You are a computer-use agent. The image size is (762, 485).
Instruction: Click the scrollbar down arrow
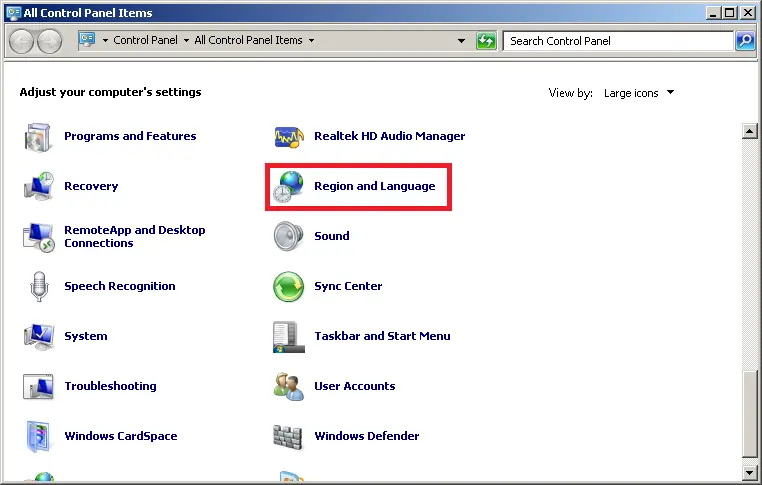pyautogui.click(x=750, y=472)
